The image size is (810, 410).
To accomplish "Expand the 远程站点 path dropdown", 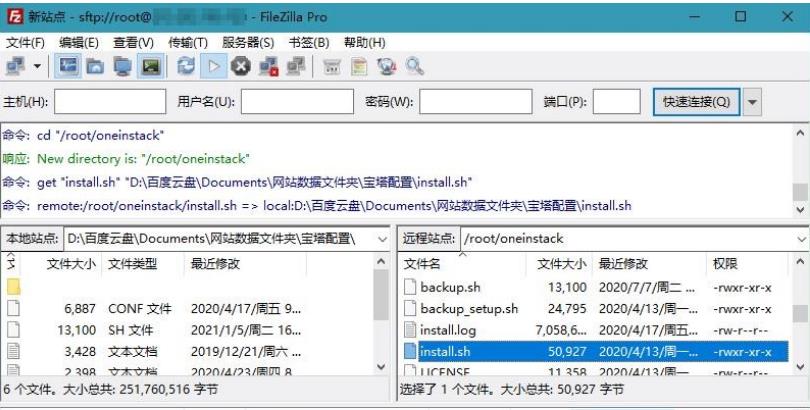I will click(801, 239).
